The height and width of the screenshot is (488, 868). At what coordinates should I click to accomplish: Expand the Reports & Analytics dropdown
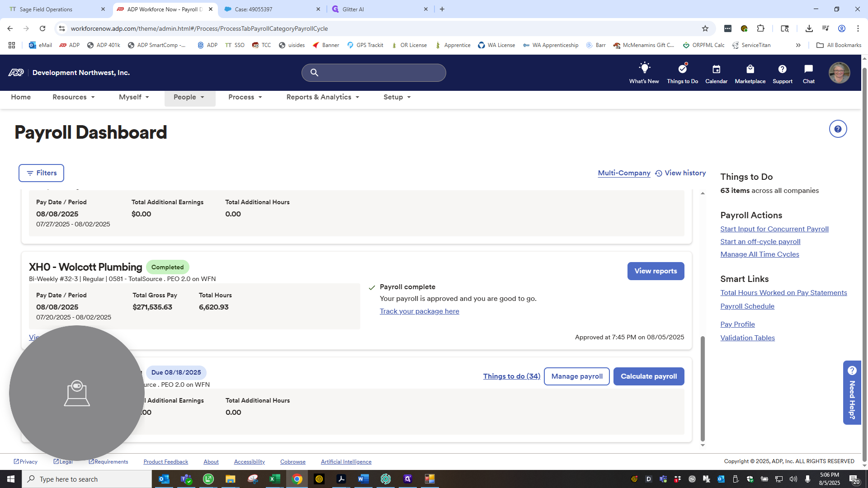coord(323,97)
